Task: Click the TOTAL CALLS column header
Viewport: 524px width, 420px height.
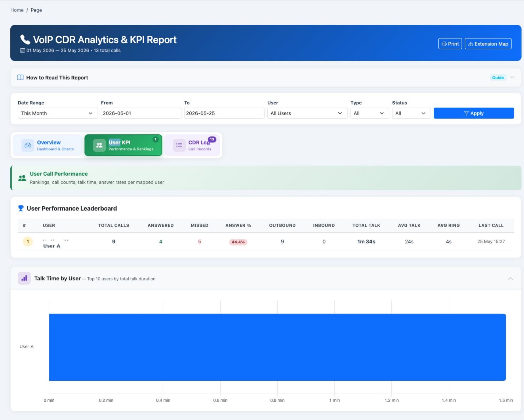Action: [114, 226]
